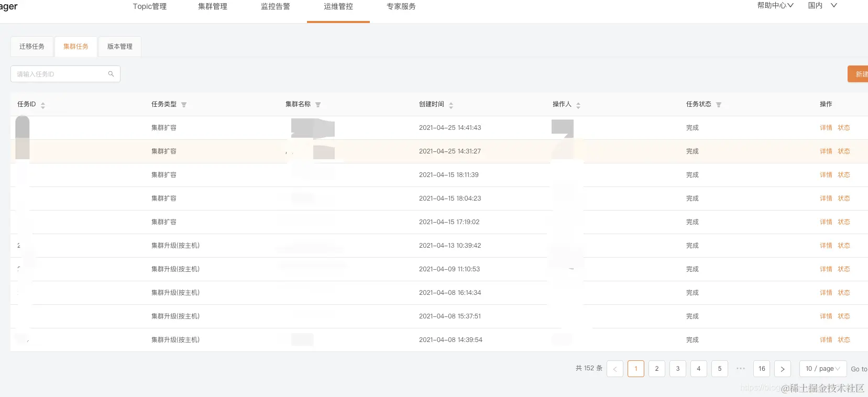
Task: Click the orange 新建 button
Action: [858, 74]
